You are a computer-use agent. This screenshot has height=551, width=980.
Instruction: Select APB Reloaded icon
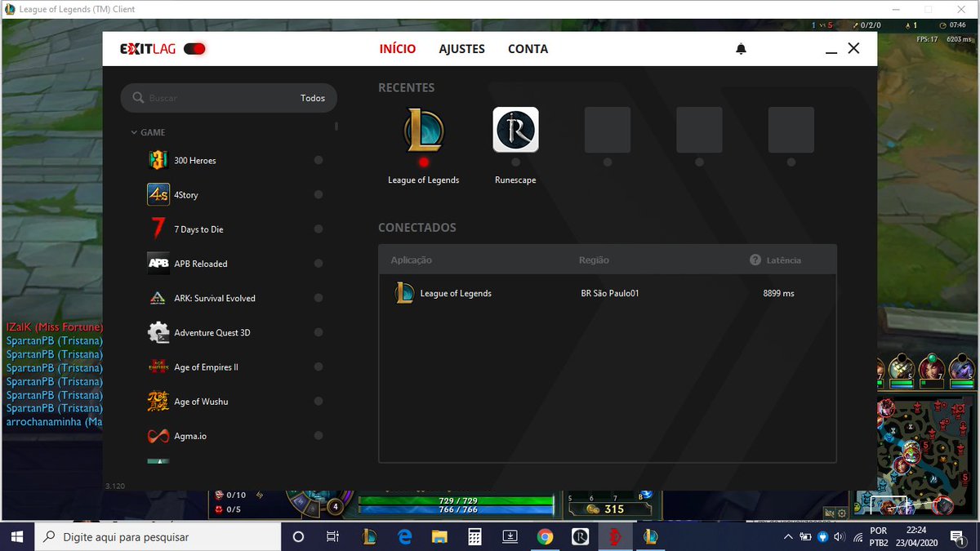click(158, 264)
